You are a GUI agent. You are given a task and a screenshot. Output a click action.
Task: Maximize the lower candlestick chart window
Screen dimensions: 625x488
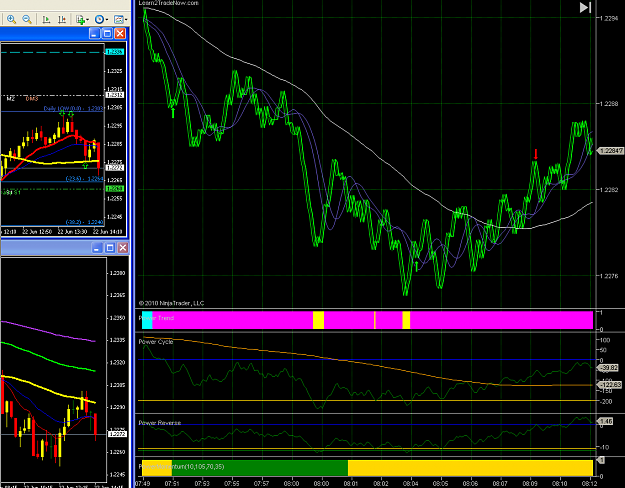pos(110,248)
